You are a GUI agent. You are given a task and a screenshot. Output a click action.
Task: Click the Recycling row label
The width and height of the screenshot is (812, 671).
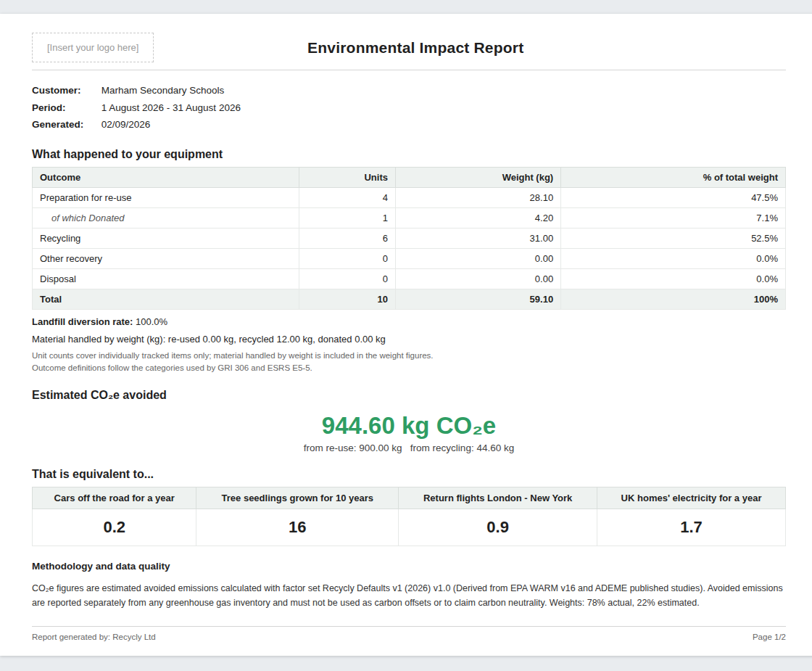(60, 239)
